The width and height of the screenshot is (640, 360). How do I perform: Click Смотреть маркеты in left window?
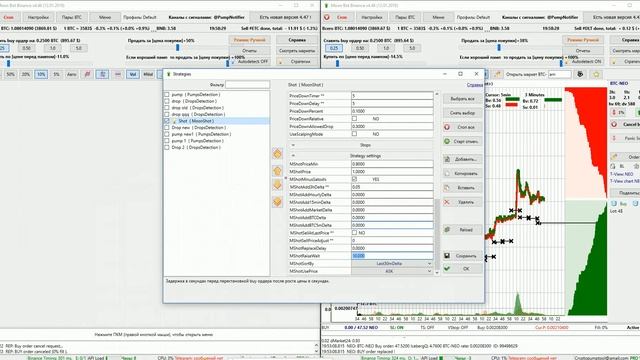coord(297,51)
